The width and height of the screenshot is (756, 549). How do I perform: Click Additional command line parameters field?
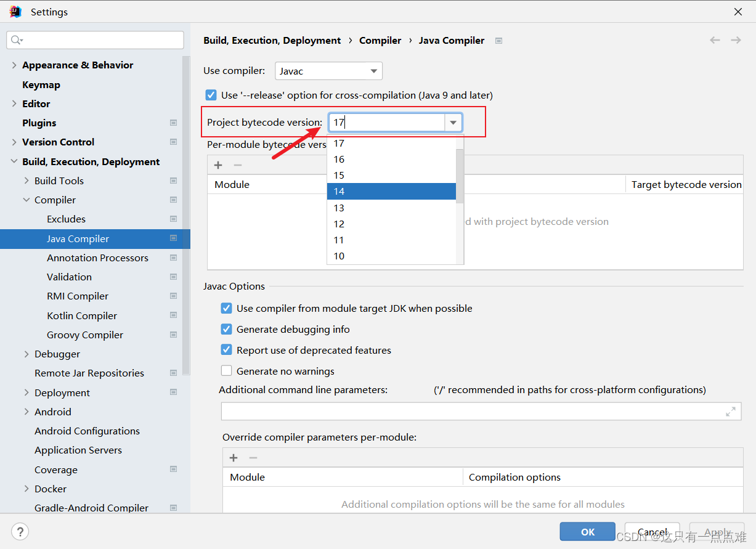[x=481, y=412]
